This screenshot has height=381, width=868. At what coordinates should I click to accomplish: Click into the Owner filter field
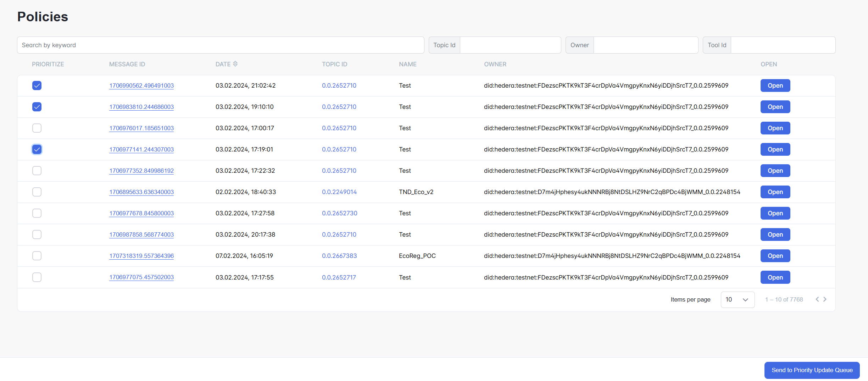click(x=645, y=45)
